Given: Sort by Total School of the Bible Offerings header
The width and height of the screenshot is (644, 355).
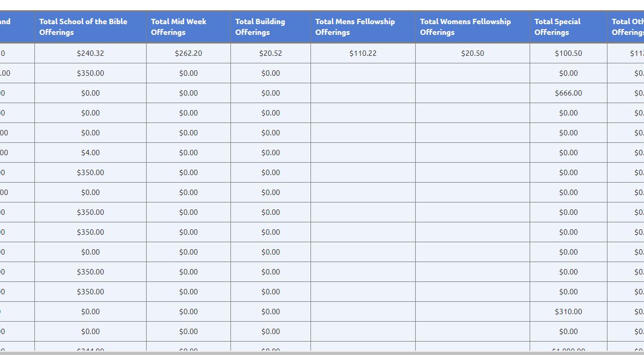Looking at the screenshot, I should click(83, 27).
